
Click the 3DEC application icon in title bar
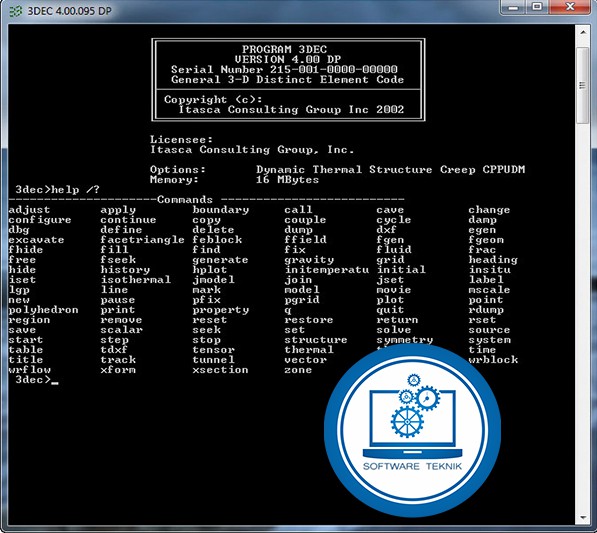pos(16,11)
